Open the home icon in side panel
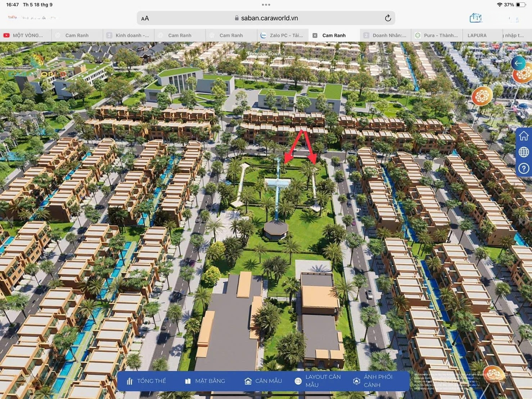Viewport: 532px width, 399px height. [x=524, y=136]
